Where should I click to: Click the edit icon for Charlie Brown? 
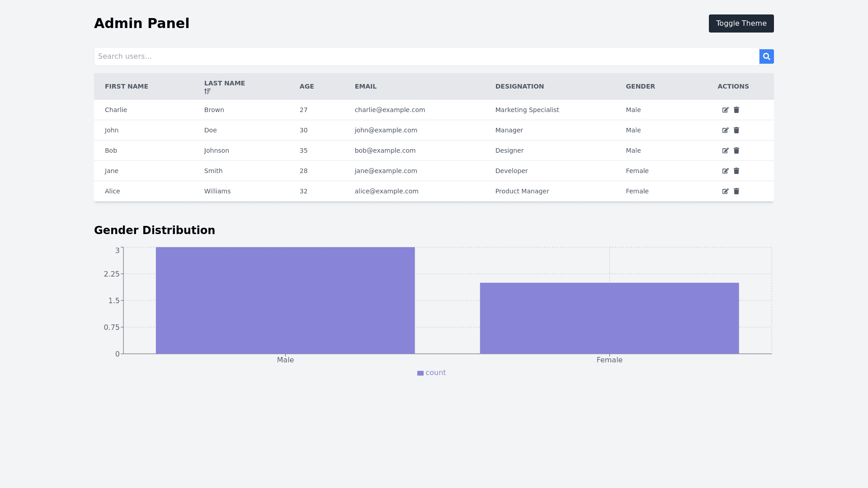point(725,110)
